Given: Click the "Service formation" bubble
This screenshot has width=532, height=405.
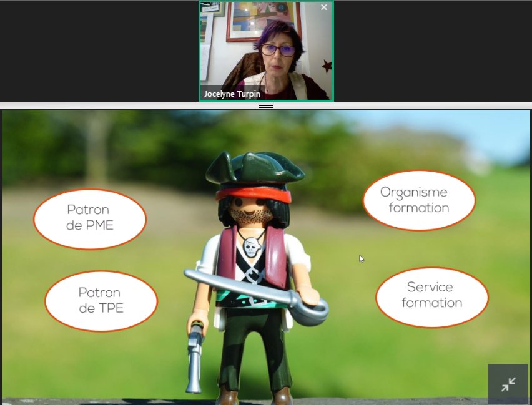Looking at the screenshot, I should (x=432, y=298).
